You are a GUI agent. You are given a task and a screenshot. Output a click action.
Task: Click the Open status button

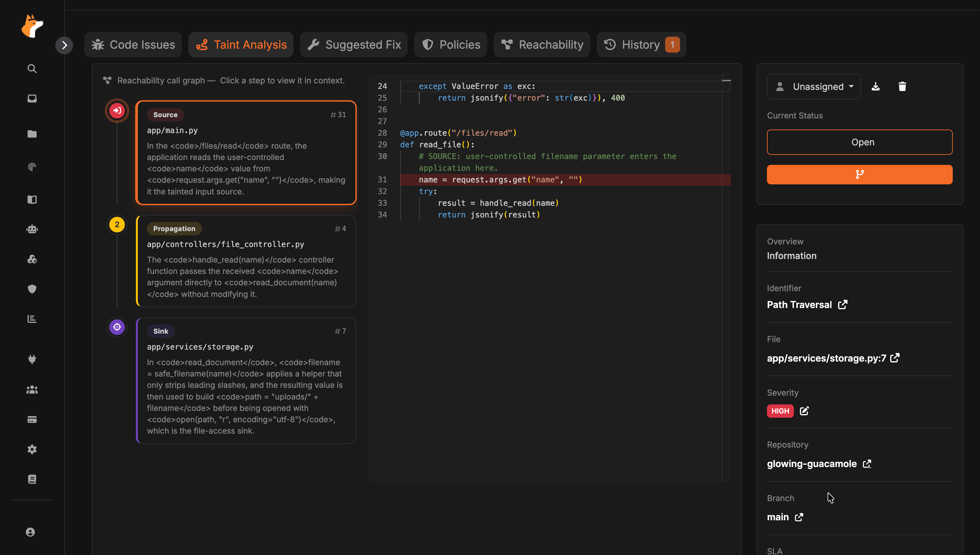(859, 142)
